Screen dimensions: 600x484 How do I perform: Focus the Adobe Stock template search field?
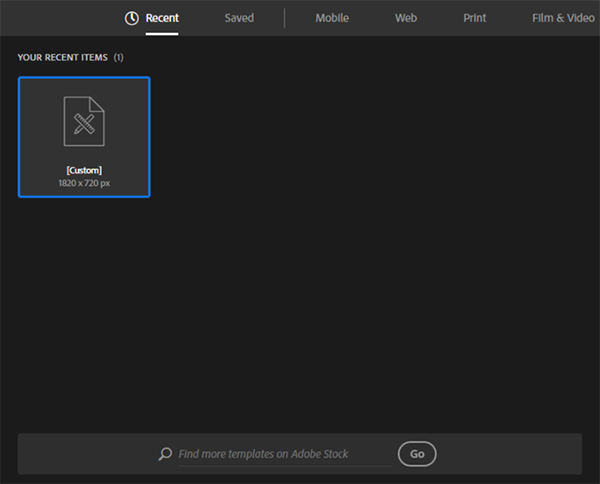click(285, 454)
